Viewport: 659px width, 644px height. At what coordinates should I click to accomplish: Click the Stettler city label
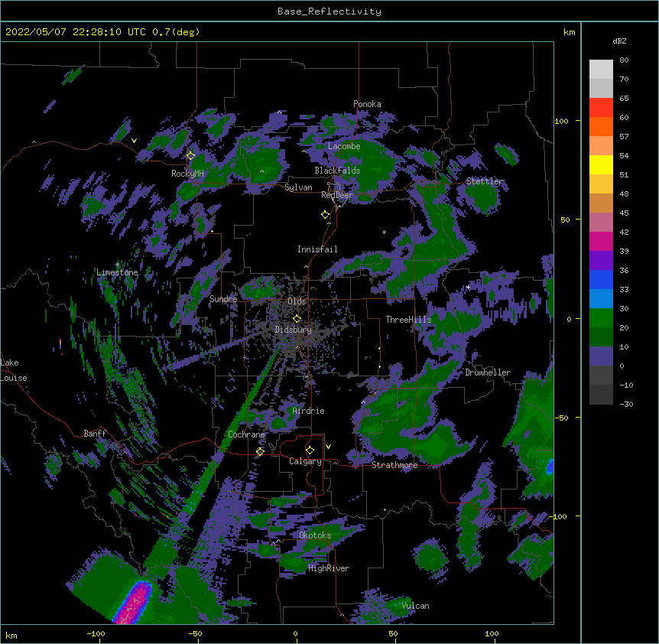[x=485, y=181]
